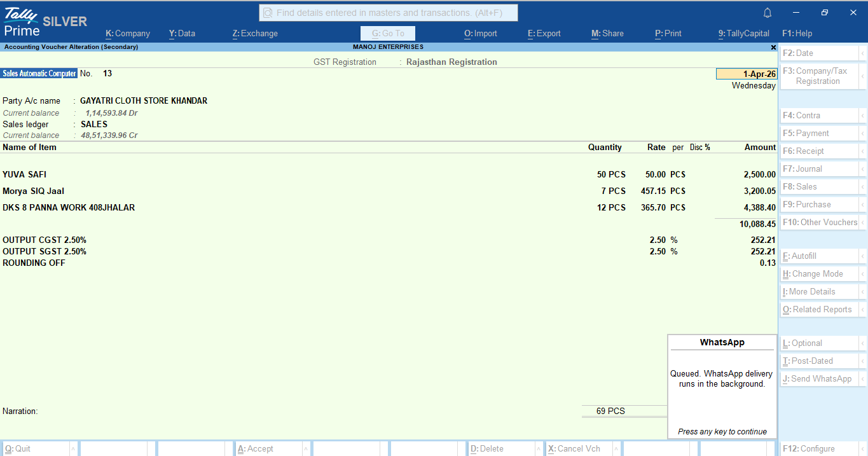This screenshot has width=868, height=456.
Task: Expand arrow beside H: Change Mode
Action: tap(863, 274)
